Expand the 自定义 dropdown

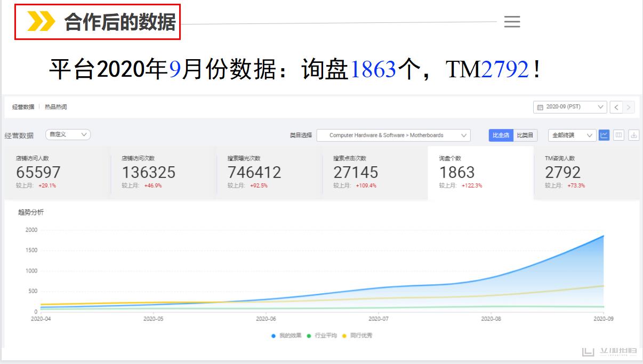point(68,135)
